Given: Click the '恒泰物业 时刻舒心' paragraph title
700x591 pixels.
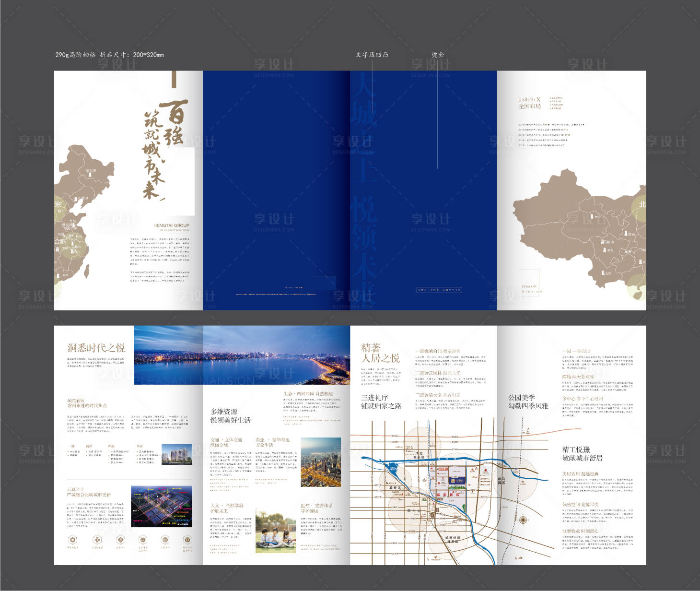Looking at the screenshot, I should click(x=581, y=531).
